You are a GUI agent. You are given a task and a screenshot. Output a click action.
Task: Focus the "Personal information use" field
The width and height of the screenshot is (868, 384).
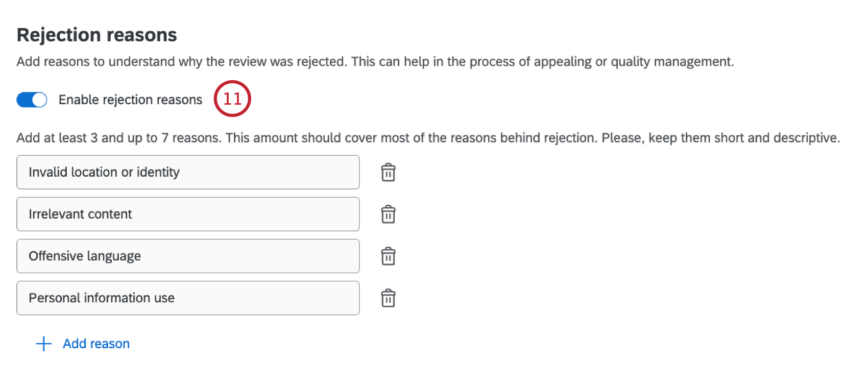188,299
